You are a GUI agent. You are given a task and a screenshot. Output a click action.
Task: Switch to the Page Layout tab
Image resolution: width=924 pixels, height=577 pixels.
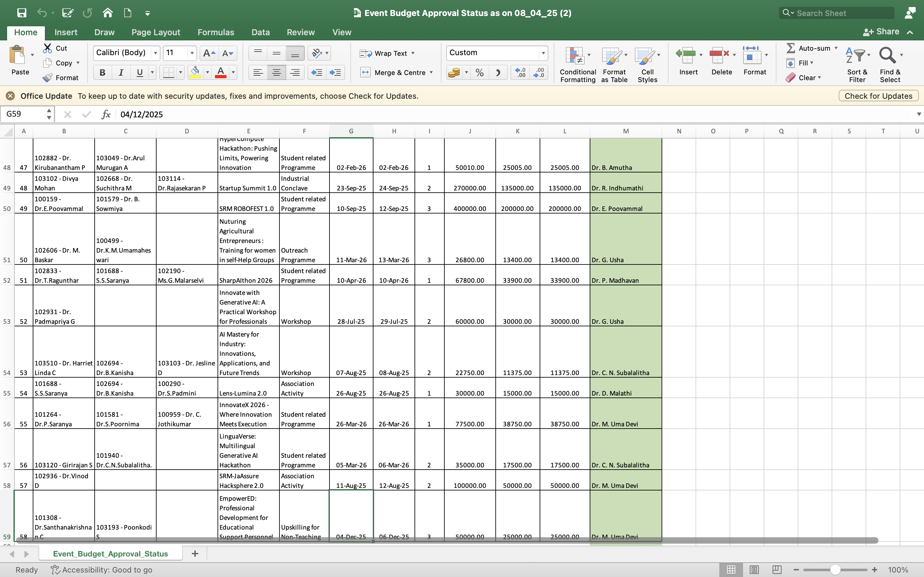pos(155,32)
